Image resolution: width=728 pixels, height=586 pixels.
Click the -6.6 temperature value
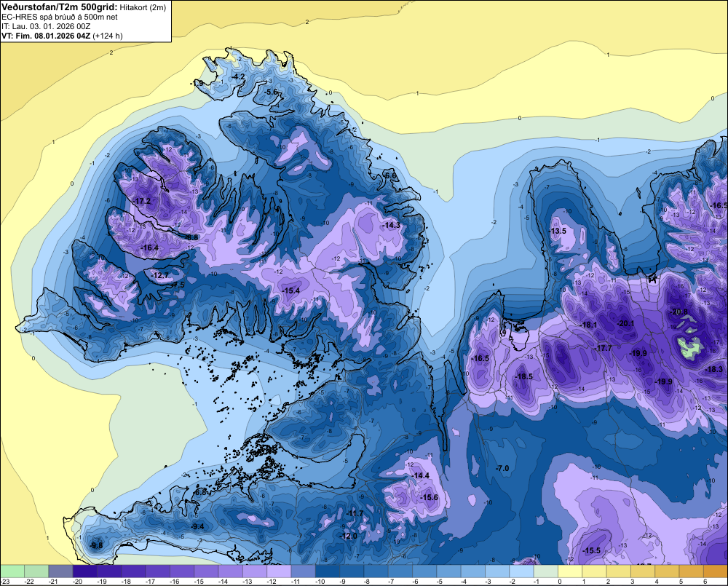390,175
